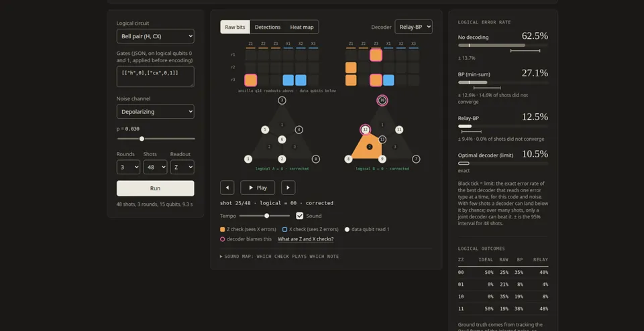Click the BP (min-sum) error rate bar
The height and width of the screenshot is (331, 644).
(x=503, y=82)
